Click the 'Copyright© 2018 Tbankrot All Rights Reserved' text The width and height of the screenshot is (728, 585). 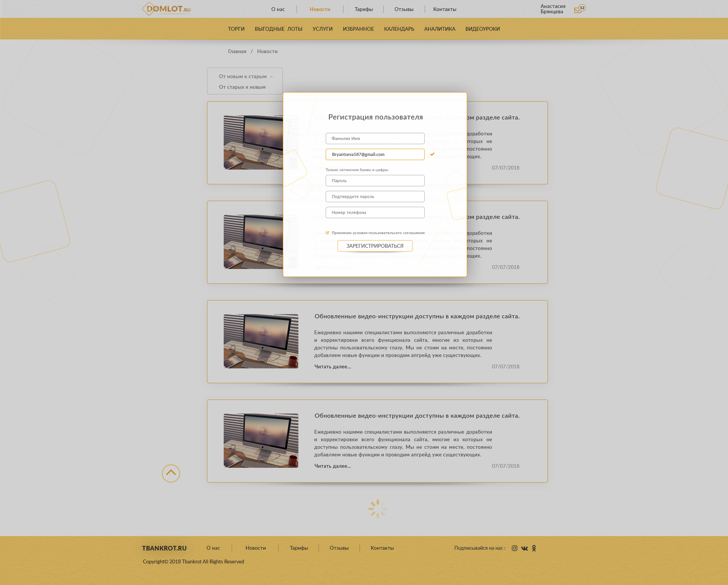tap(193, 562)
